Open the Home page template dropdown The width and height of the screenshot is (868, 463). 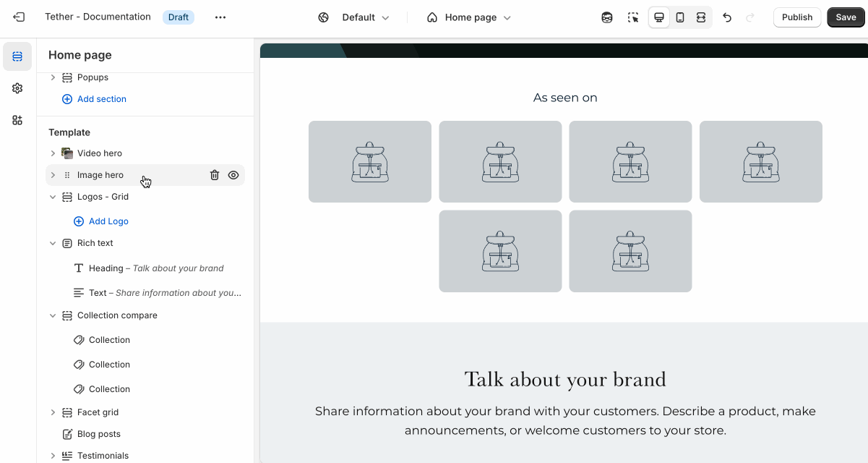[x=469, y=17]
